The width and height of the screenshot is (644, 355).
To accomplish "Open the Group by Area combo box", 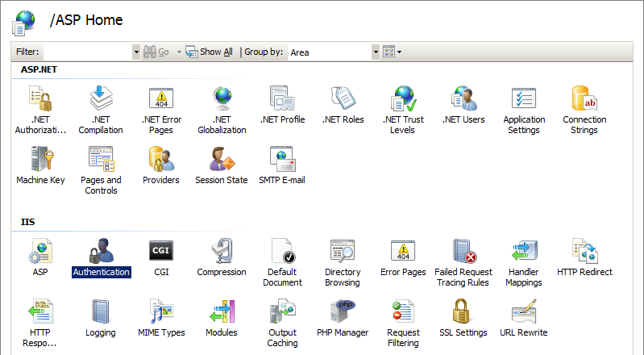I will pyautogui.click(x=333, y=52).
